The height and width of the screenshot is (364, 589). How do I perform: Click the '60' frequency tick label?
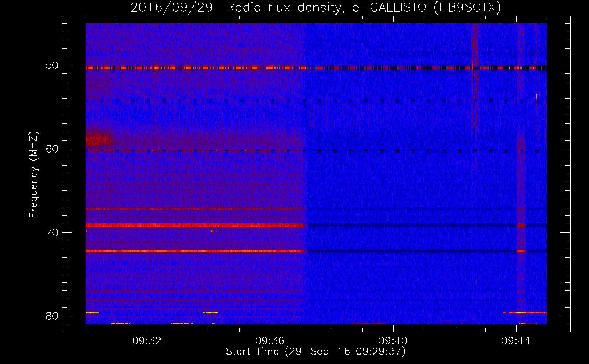tap(52, 149)
